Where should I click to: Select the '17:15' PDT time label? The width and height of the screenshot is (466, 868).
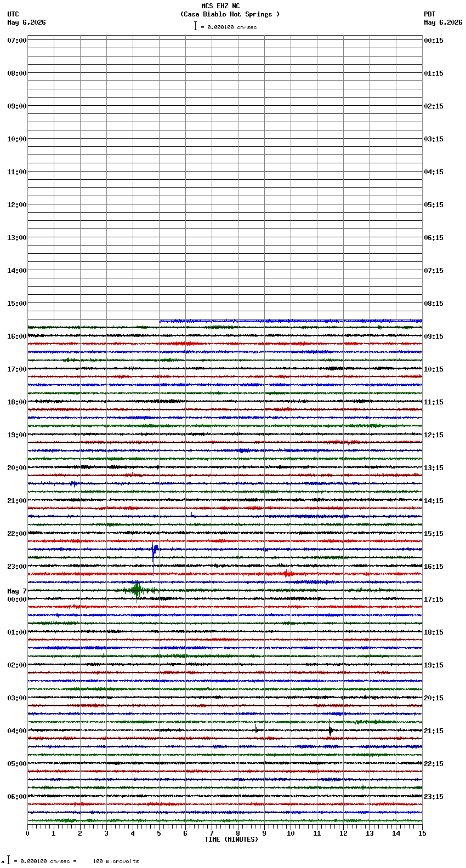434,599
